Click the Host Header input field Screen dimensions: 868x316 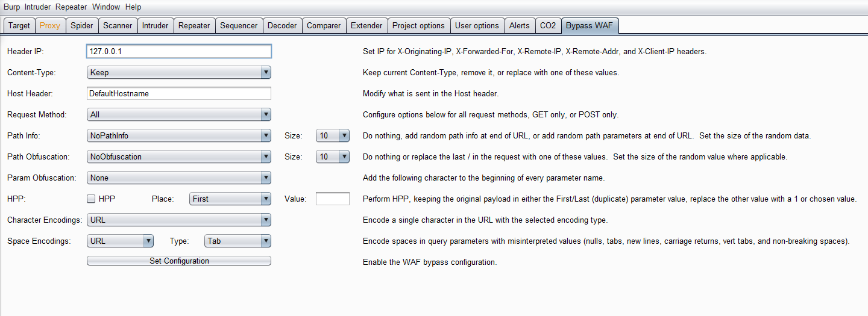[179, 93]
